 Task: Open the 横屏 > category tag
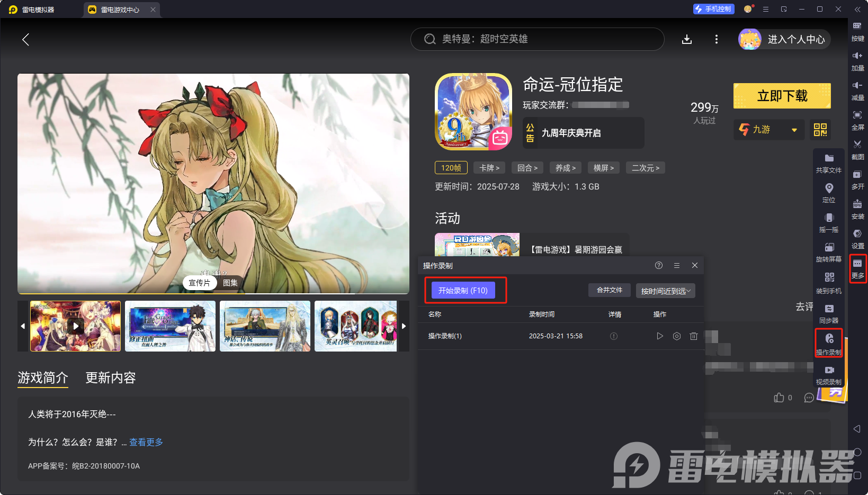[x=604, y=168]
